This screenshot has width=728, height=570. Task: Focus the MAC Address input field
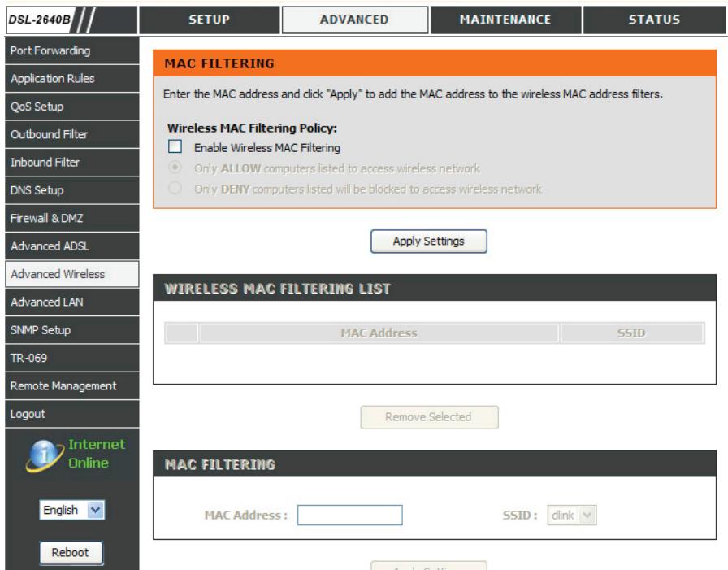350,516
